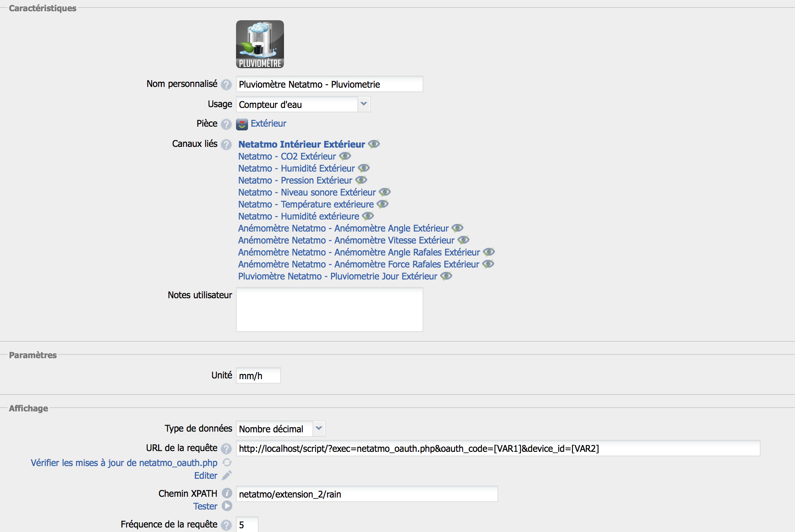Screen dimensions: 795x532
Task: Open Anémomètre Angle Extérieur link
Action: pyautogui.click(x=343, y=228)
